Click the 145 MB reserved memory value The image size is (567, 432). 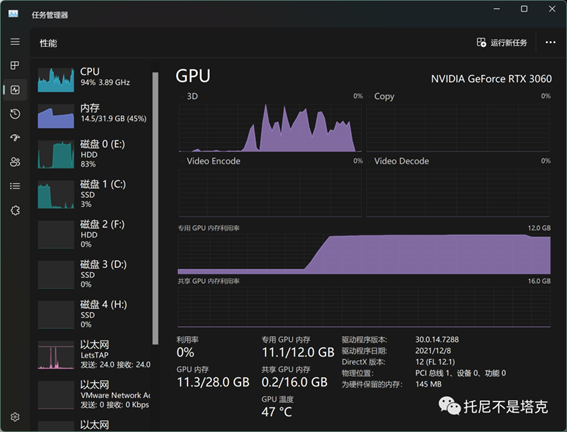[x=429, y=384]
